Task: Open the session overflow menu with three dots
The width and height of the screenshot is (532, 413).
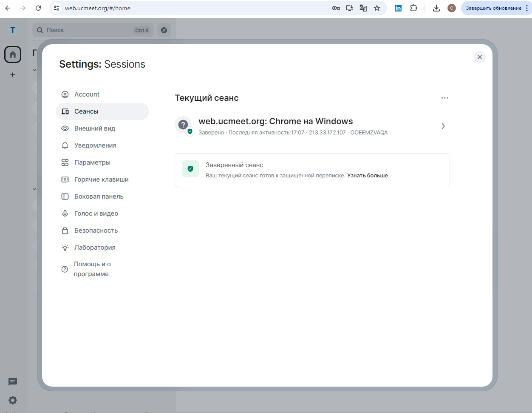Action: tap(444, 97)
